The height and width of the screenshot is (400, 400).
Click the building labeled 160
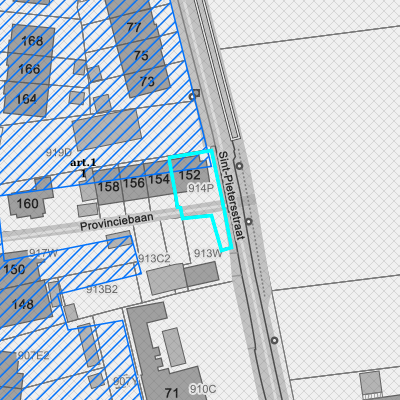(27, 203)
